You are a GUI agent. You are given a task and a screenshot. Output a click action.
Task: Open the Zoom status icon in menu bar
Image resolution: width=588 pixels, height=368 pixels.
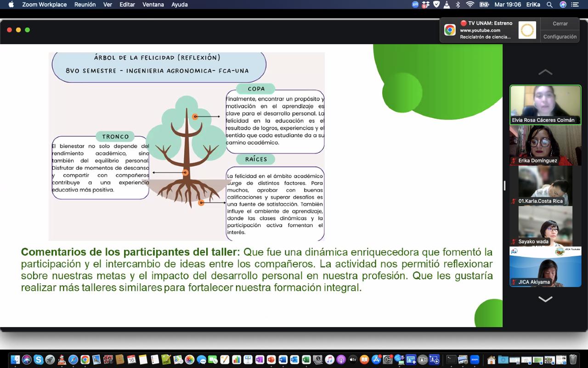415,5
